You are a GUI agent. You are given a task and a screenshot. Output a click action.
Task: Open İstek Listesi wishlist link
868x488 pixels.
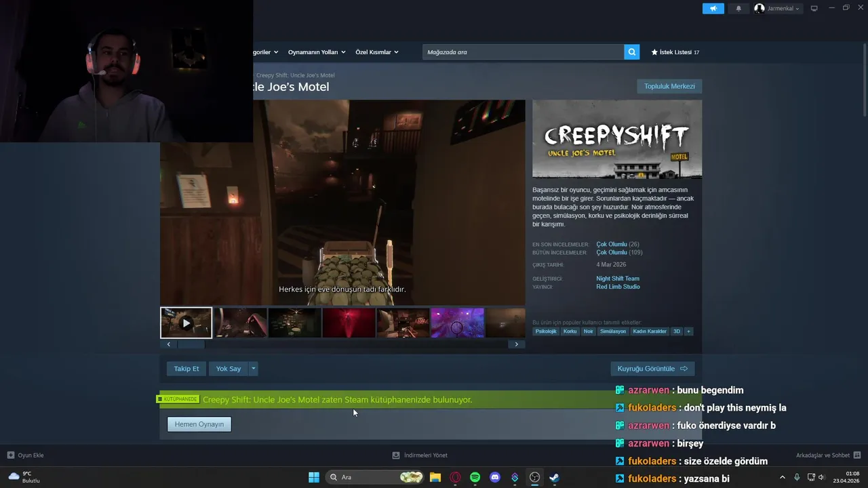tap(675, 52)
